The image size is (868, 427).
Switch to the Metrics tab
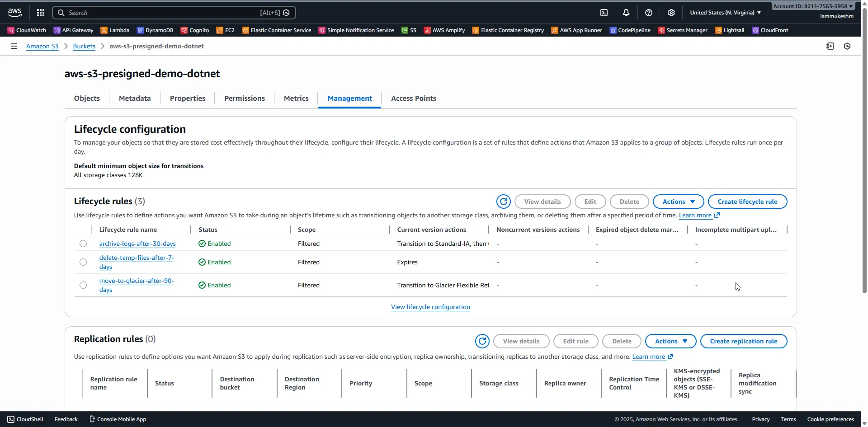pyautogui.click(x=296, y=98)
